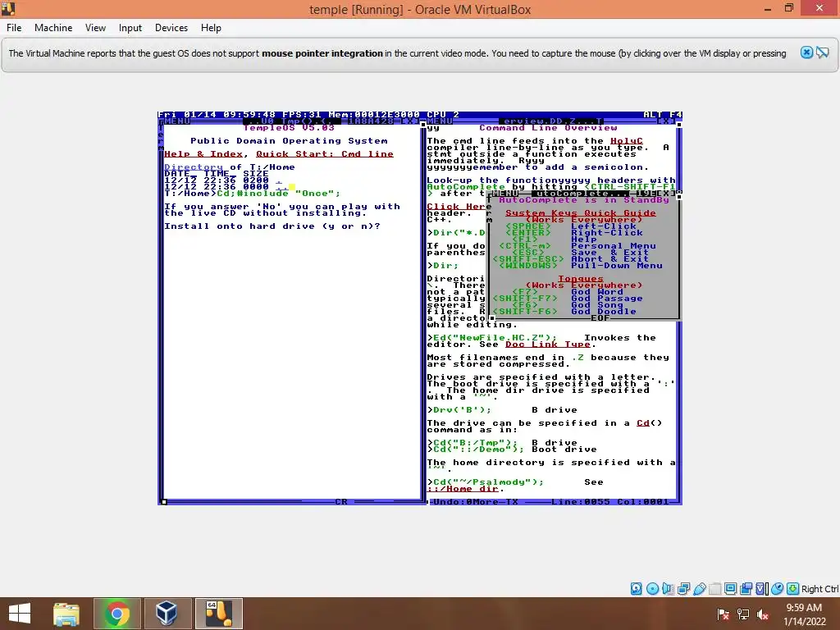
Task: Select the temple VM taskbar button
Action: click(x=219, y=614)
